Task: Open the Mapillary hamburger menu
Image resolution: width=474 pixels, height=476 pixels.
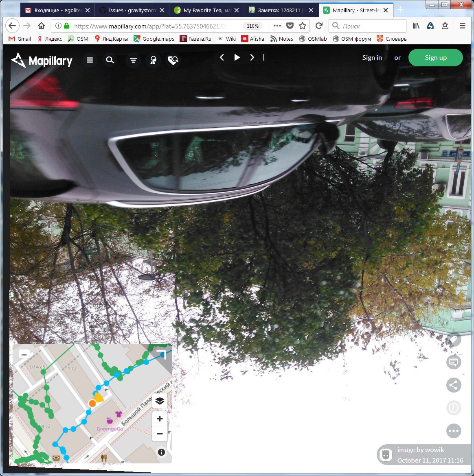Action: coord(90,60)
